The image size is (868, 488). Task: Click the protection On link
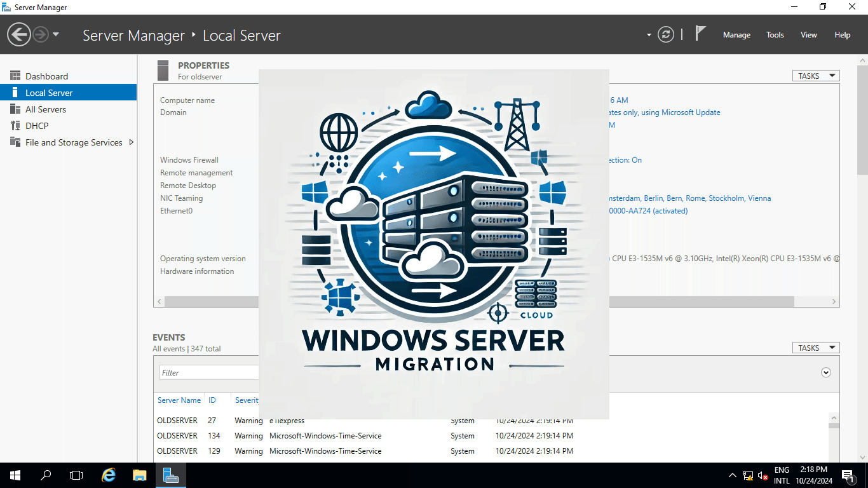(x=626, y=160)
